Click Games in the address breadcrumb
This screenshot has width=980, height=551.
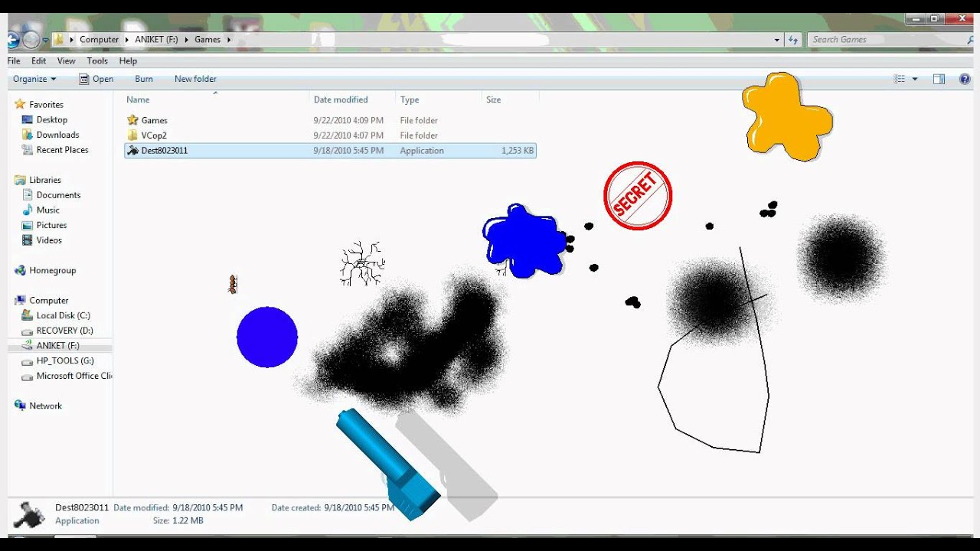[207, 40]
